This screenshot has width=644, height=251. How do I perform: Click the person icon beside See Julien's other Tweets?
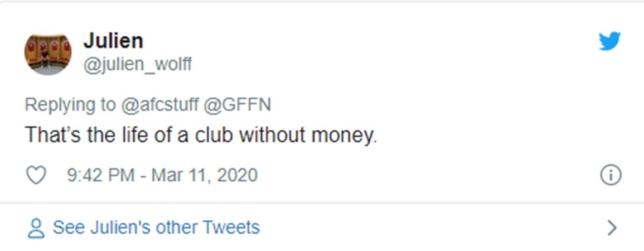[36, 228]
